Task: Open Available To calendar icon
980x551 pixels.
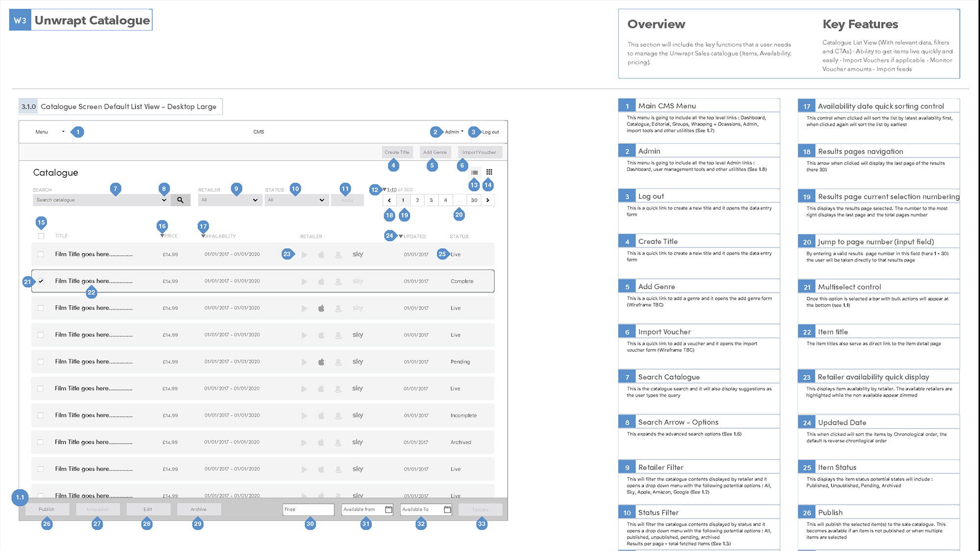Action: click(x=447, y=509)
